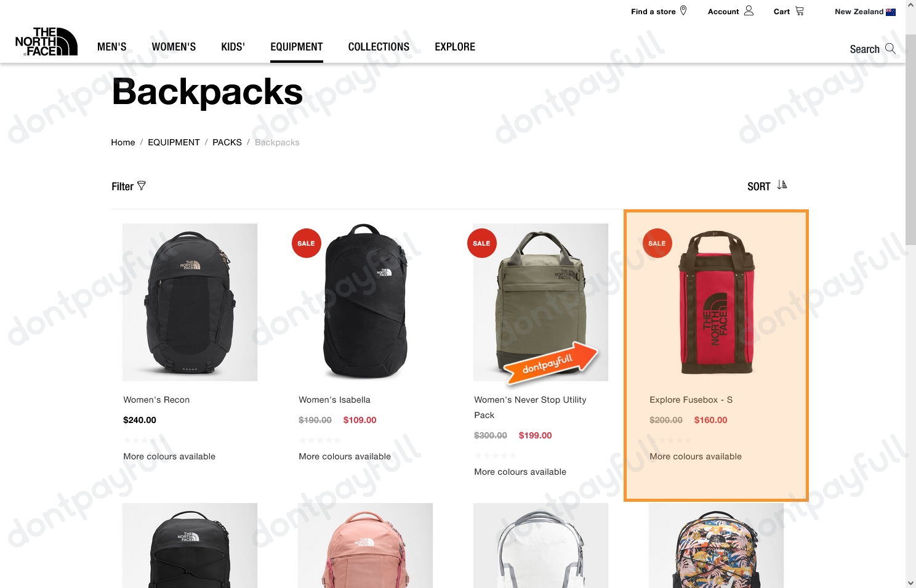Viewport: 916px width, 588px height.
Task: Open the Account user icon
Action: click(749, 11)
